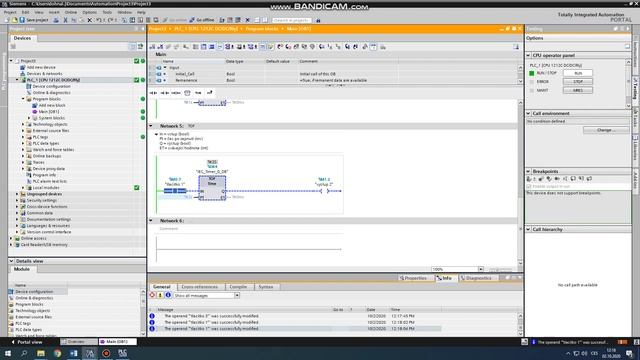Click the Open branch favorites icon
This screenshot has height=360, width=640.
coord(198,93)
